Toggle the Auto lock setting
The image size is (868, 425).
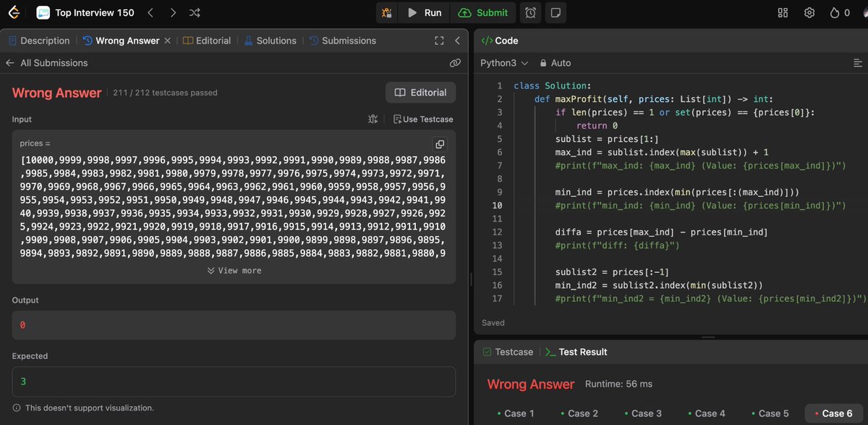(555, 63)
